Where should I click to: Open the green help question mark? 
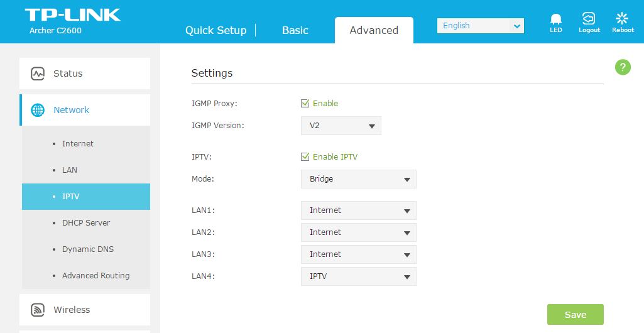622,67
